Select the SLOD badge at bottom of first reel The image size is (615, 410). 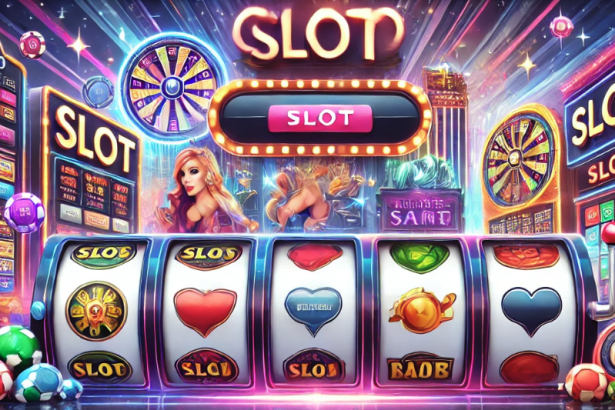[x=99, y=368]
